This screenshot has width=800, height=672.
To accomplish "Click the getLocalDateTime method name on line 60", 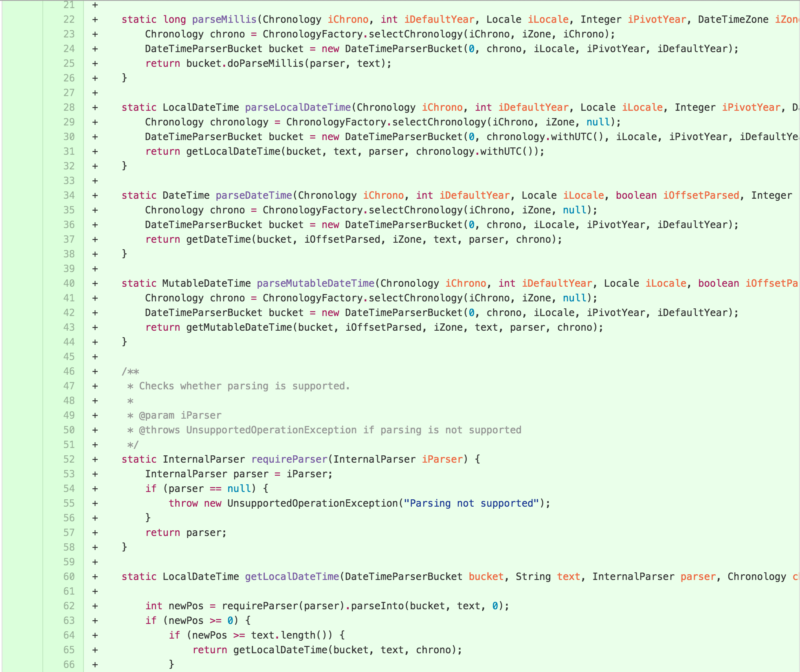I will click(x=292, y=577).
